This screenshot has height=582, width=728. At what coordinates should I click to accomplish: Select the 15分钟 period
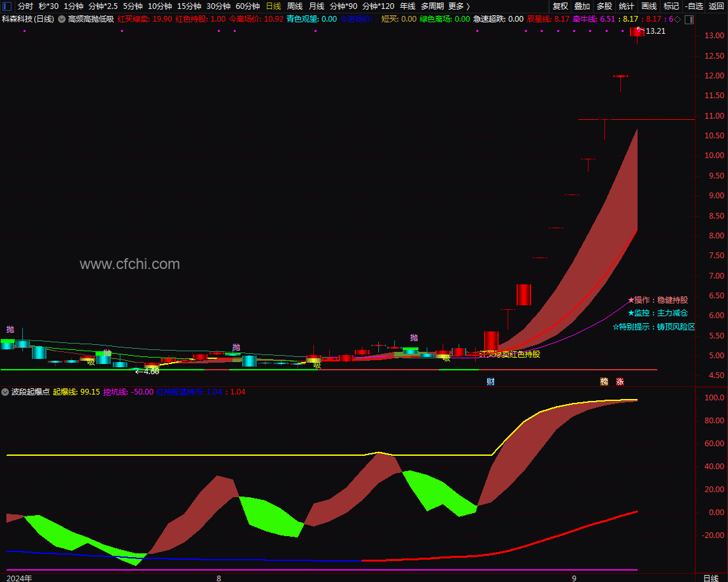click(x=189, y=6)
